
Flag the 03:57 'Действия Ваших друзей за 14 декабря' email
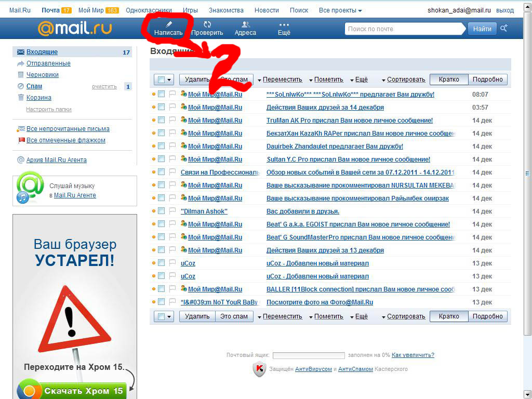(x=172, y=107)
